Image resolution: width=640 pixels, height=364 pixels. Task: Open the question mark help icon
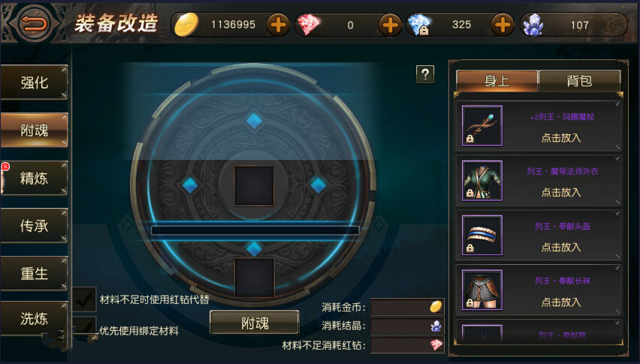(425, 74)
